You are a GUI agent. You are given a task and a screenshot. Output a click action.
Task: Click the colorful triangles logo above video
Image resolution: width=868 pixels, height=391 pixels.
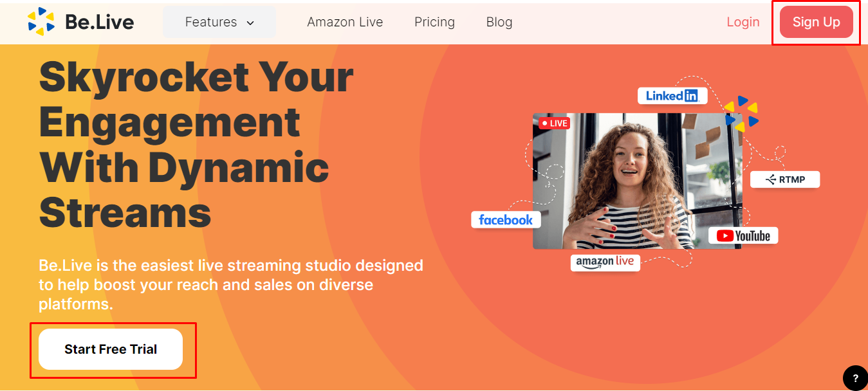coord(742,114)
